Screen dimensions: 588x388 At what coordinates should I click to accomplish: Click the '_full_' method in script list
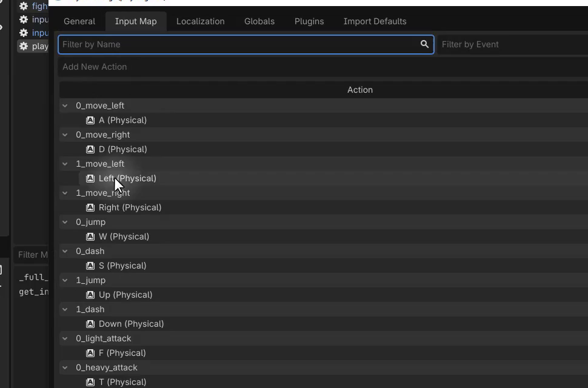click(34, 278)
